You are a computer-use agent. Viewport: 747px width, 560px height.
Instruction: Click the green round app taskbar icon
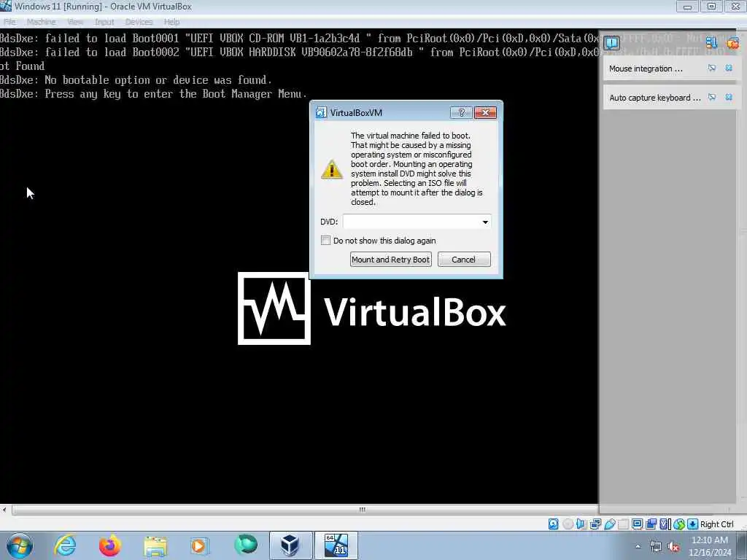(246, 545)
